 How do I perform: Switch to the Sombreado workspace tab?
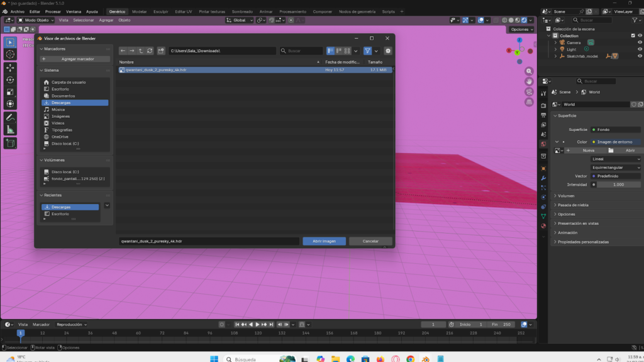click(x=242, y=11)
